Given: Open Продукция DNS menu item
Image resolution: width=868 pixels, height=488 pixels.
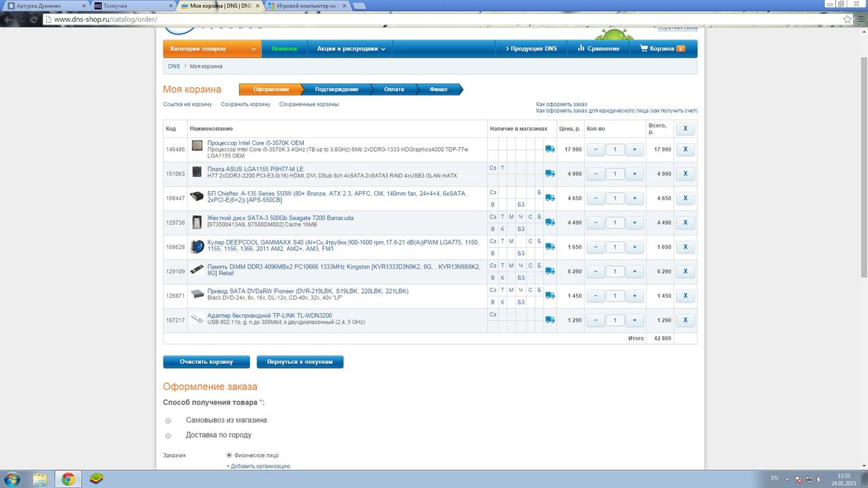Looking at the screenshot, I should [531, 48].
